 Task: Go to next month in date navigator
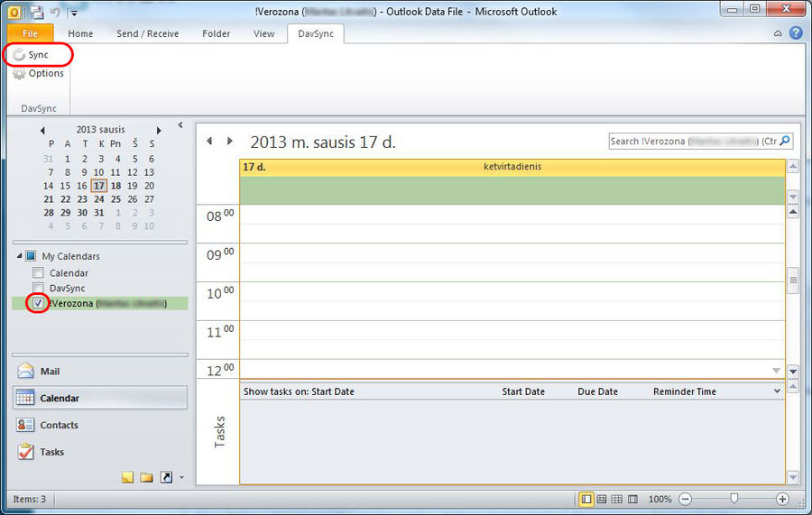[159, 131]
